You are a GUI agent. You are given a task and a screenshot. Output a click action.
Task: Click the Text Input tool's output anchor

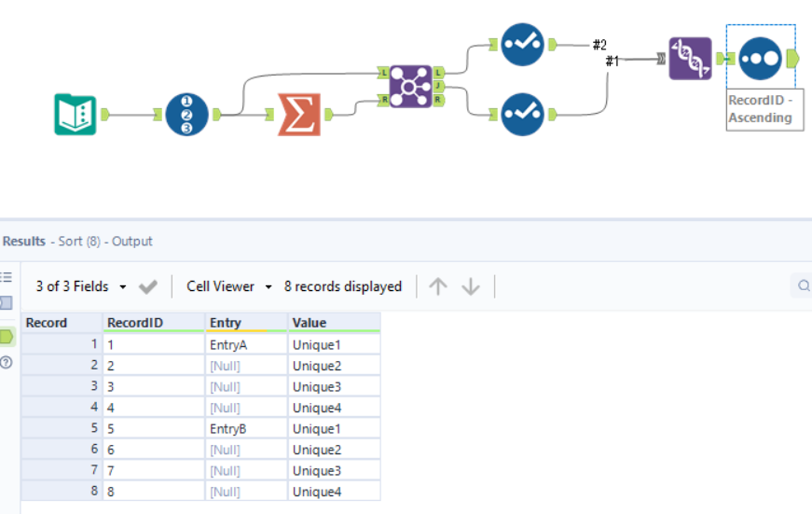[104, 115]
